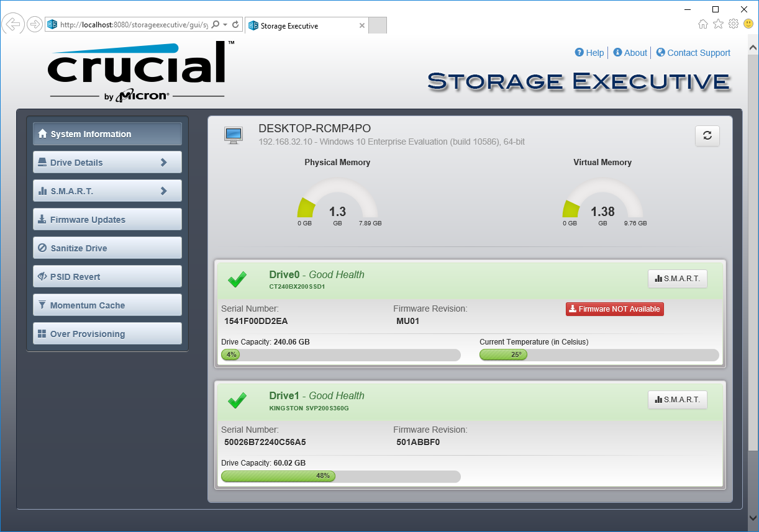Click the Drive1 Good Health title
Viewport: 759px width, 532px height.
[x=317, y=395]
